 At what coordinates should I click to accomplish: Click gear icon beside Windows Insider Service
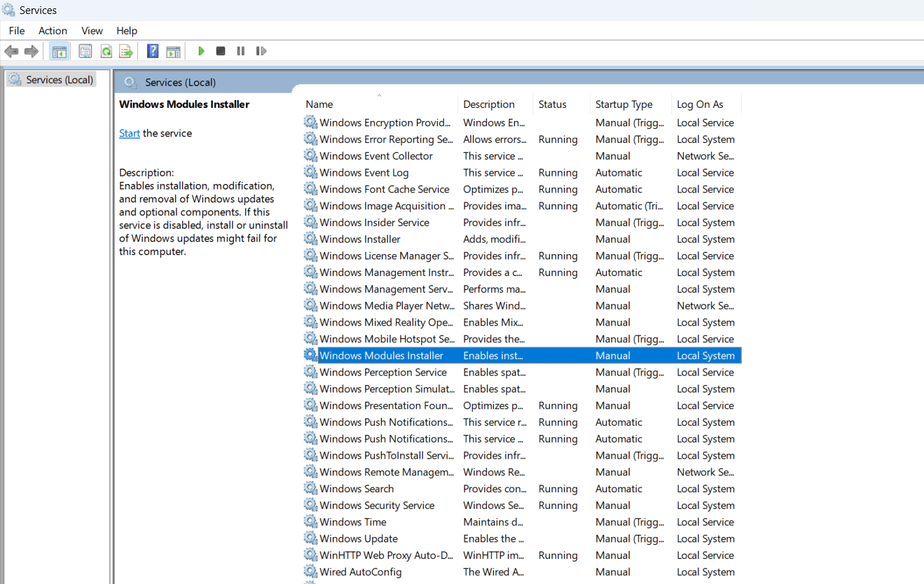coord(310,222)
